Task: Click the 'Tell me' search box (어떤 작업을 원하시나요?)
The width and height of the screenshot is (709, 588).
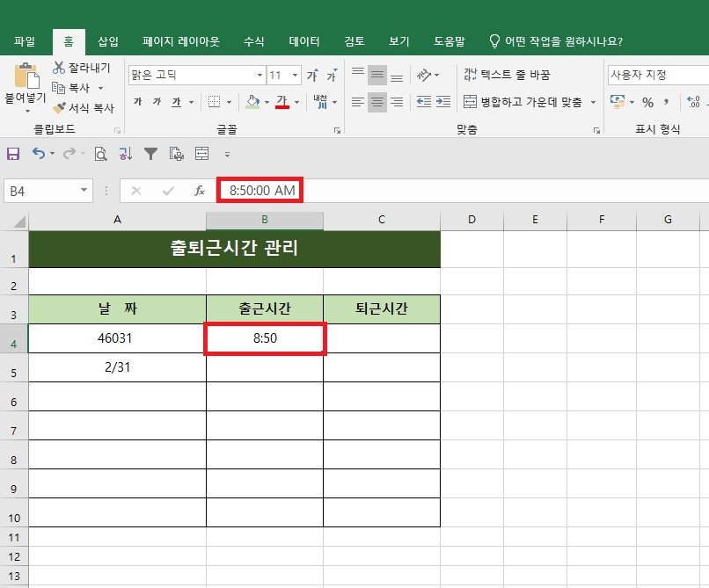Action: click(x=556, y=41)
